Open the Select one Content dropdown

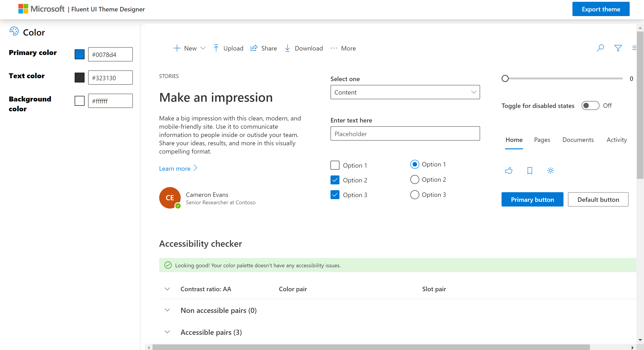pos(405,92)
